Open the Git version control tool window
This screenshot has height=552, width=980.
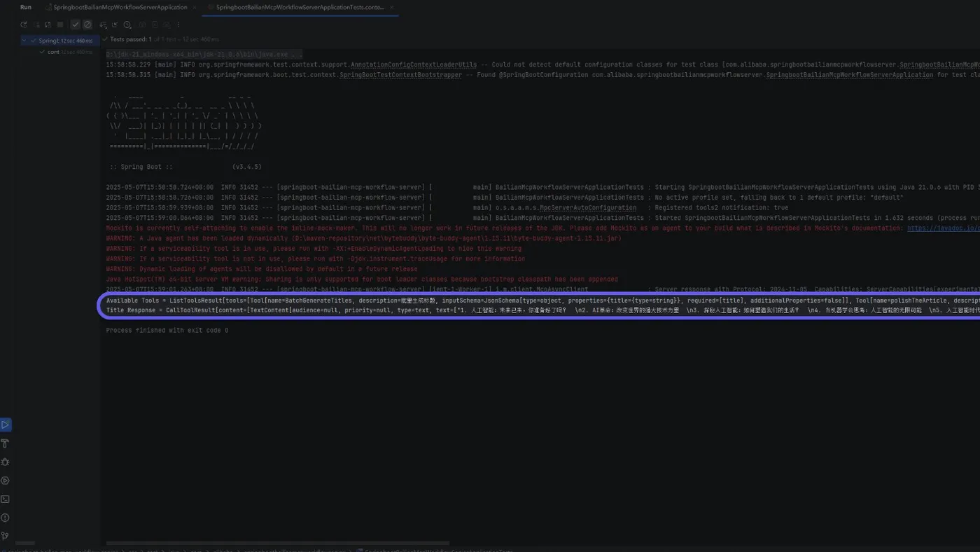pos(6,536)
